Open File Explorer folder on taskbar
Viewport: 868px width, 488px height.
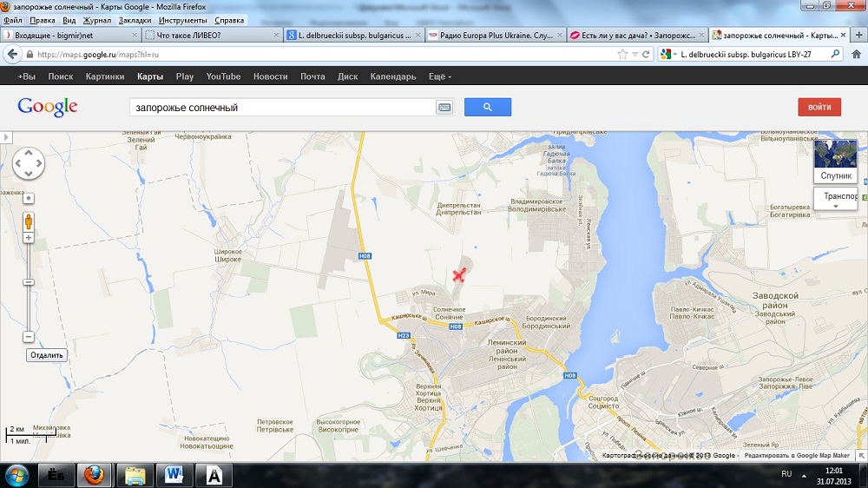(x=135, y=475)
